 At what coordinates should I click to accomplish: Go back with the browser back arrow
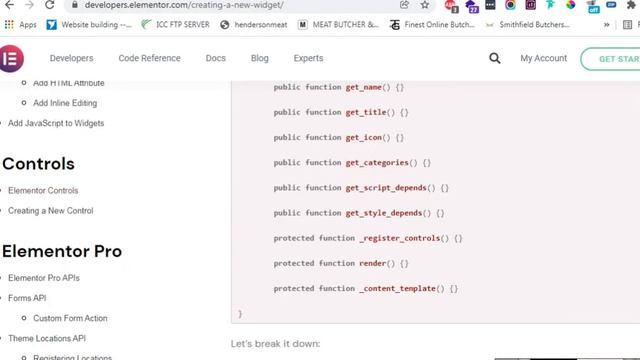(x=9, y=5)
